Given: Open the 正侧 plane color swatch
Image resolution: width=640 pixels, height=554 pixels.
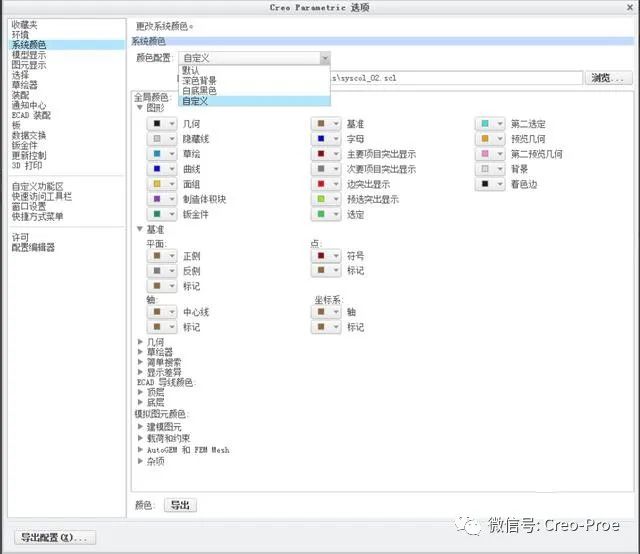Looking at the screenshot, I should pos(162,256).
